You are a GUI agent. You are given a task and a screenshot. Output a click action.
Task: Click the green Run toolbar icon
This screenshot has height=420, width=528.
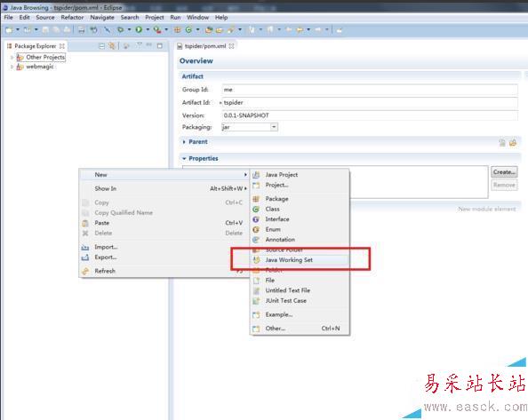pyautogui.click(x=139, y=30)
